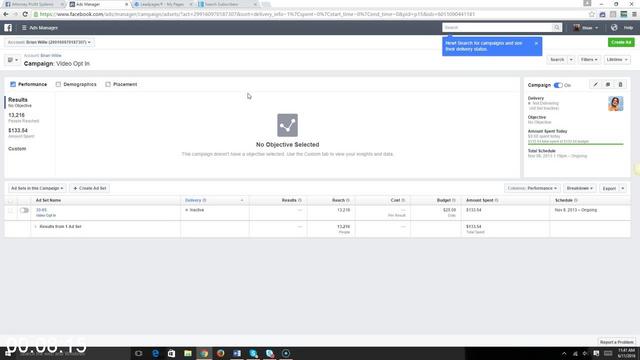Open Firefox from the taskbar
The height and width of the screenshot is (360, 640).
coord(220,353)
